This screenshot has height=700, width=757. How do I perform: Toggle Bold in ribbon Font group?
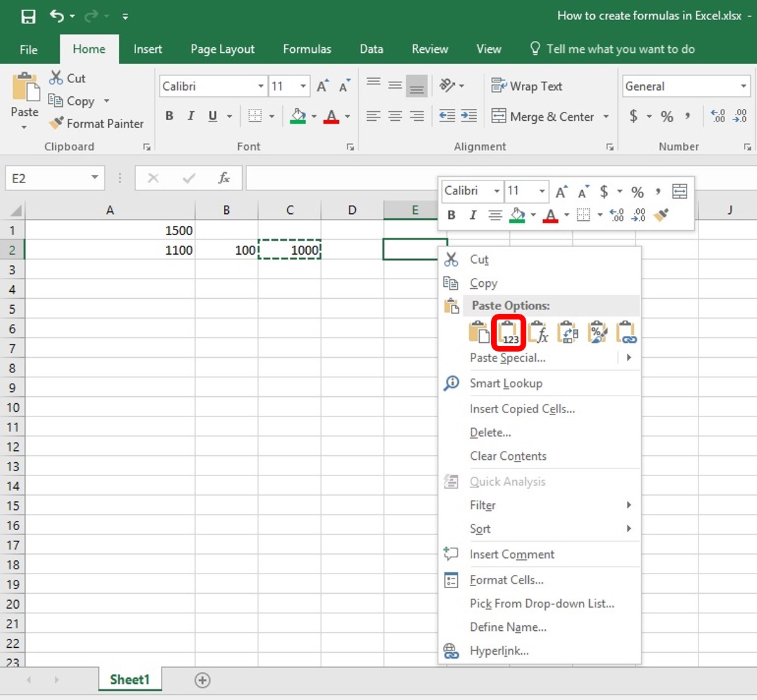tap(169, 116)
